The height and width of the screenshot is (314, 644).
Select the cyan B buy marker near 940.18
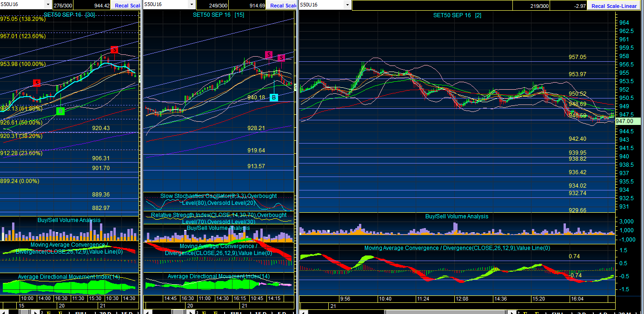(274, 98)
